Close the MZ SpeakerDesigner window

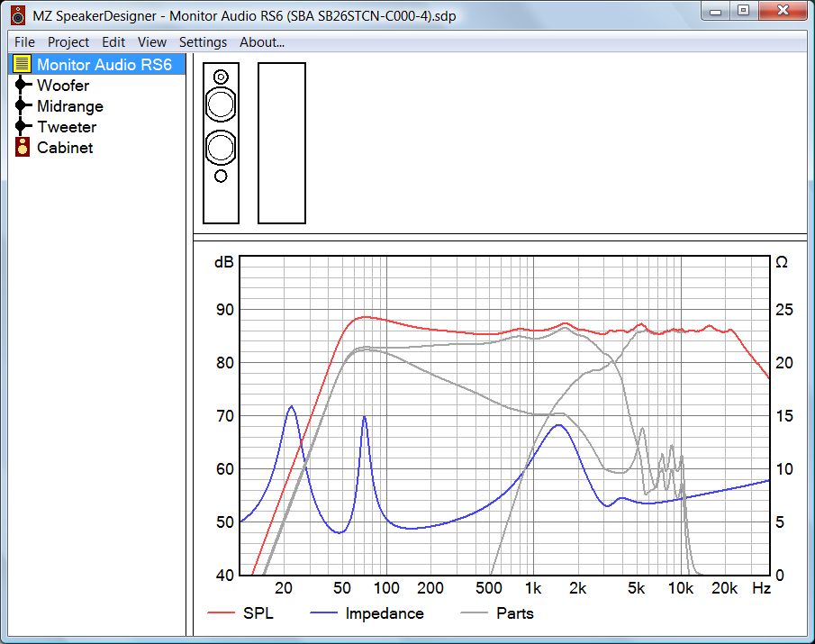coord(783,11)
